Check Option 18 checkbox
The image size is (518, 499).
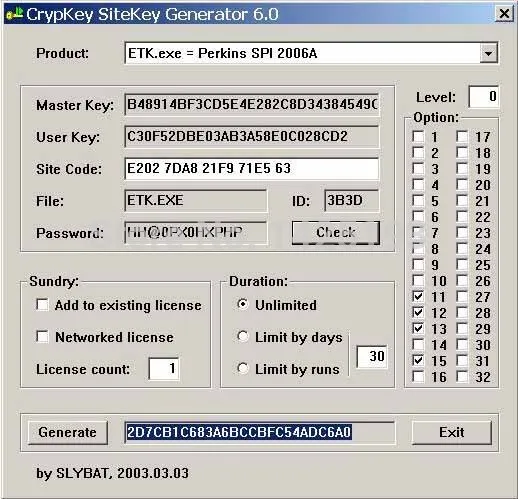click(x=462, y=152)
